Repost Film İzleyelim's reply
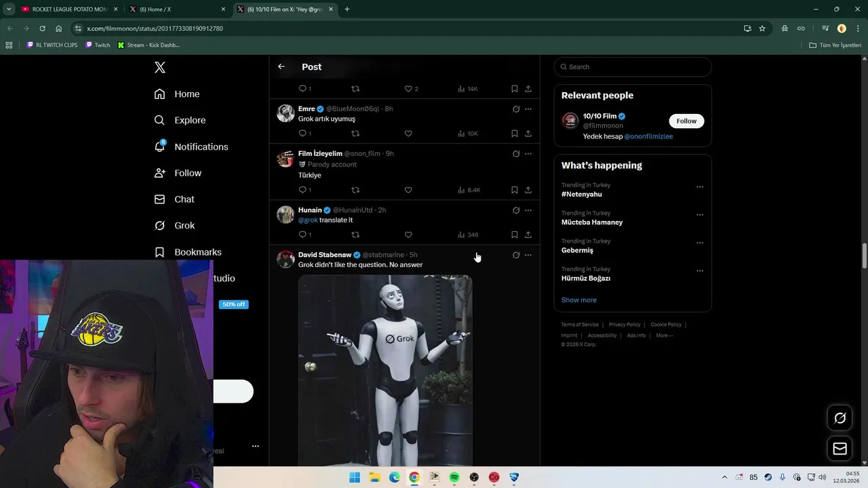The height and width of the screenshot is (488, 868). coord(355,190)
